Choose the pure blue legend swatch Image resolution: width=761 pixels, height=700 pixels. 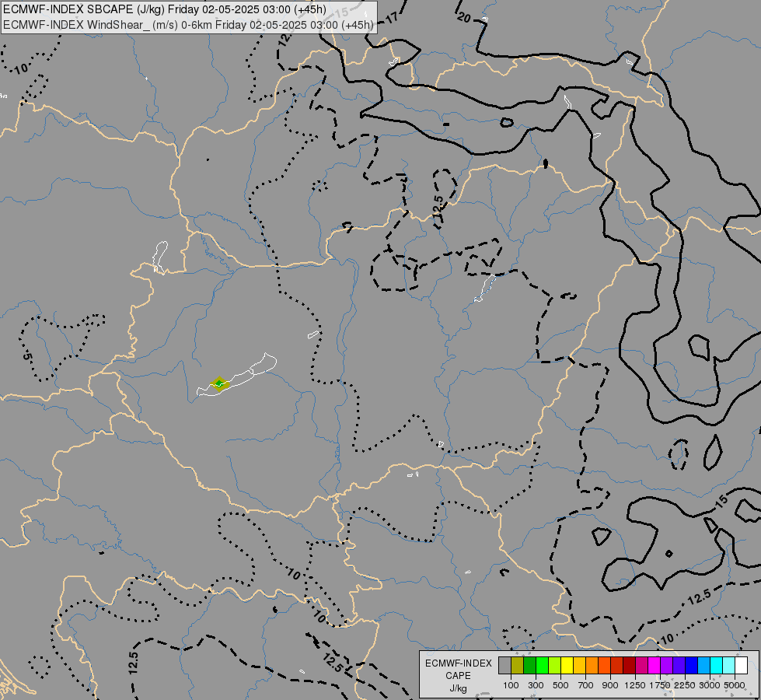(x=691, y=666)
